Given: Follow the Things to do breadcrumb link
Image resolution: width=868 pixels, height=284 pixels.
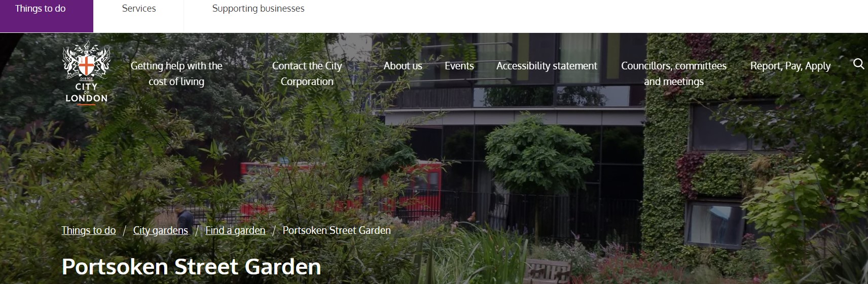Looking at the screenshot, I should click(89, 230).
